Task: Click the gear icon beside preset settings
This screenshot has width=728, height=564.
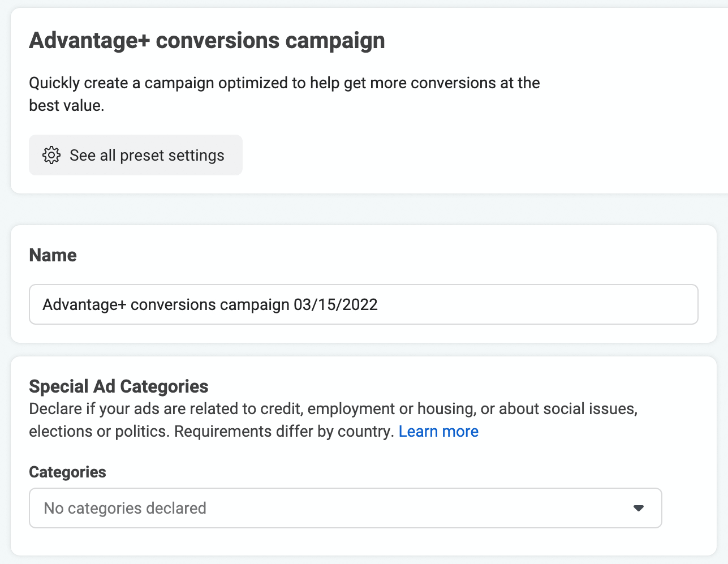Action: 51,155
